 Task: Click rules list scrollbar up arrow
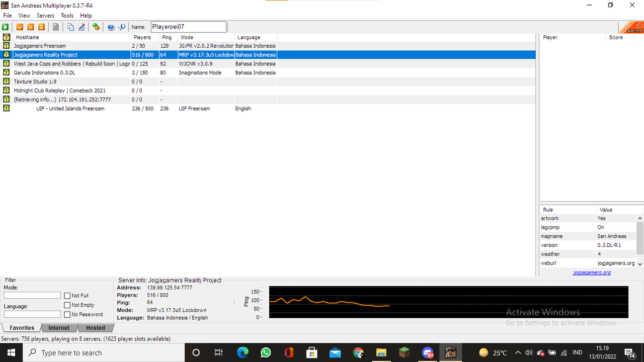tap(640, 218)
